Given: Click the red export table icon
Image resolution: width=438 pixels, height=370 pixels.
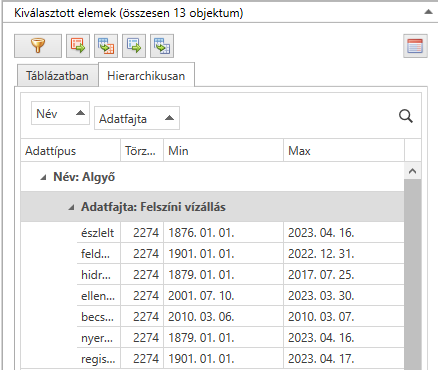Looking at the screenshot, I should [78, 46].
